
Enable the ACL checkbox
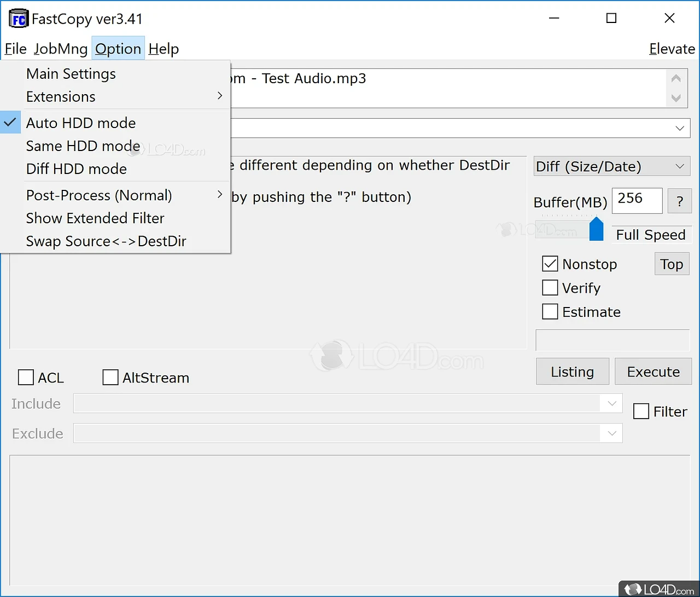[x=26, y=378]
